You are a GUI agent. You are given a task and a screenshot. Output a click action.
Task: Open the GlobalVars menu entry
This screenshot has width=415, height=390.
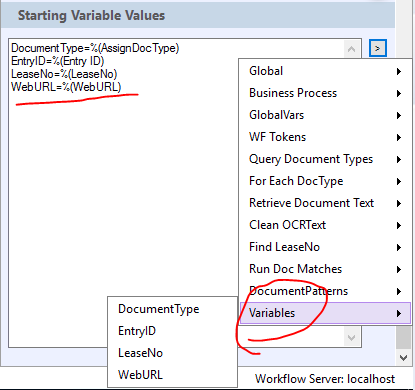coord(325,115)
